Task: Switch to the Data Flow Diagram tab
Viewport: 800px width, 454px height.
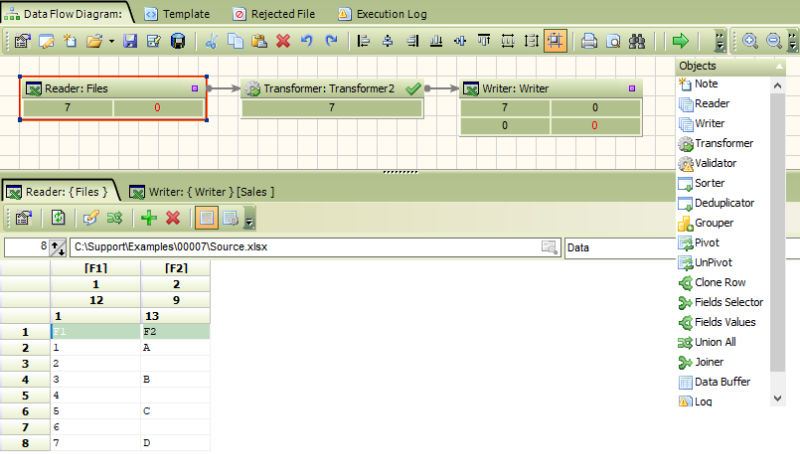Action: point(64,14)
